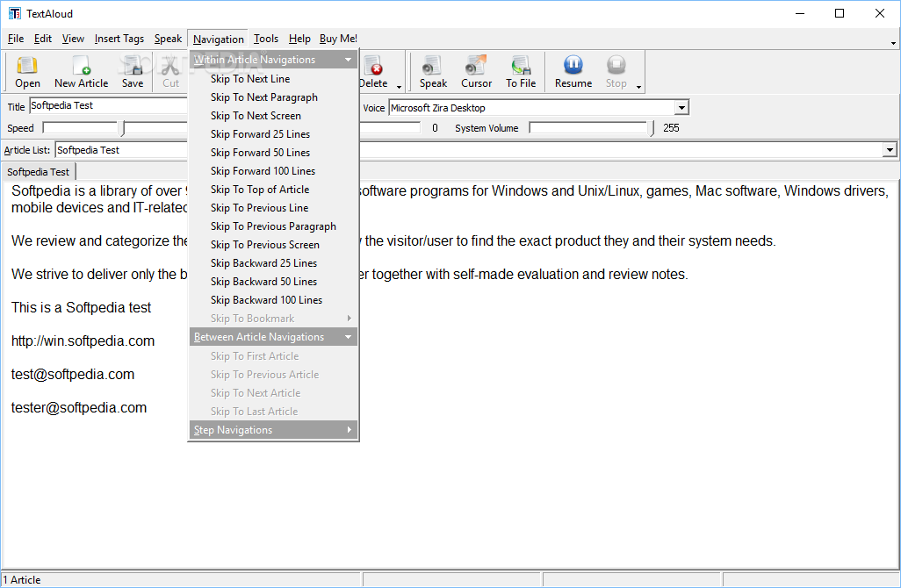Click the http://win.softpedia.com text
This screenshot has height=588, width=901.
pos(83,341)
